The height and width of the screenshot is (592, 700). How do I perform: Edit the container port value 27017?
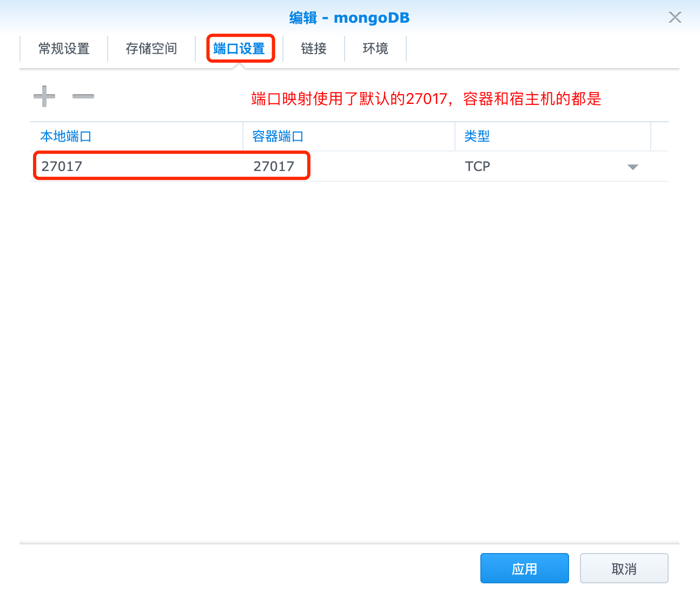[274, 166]
